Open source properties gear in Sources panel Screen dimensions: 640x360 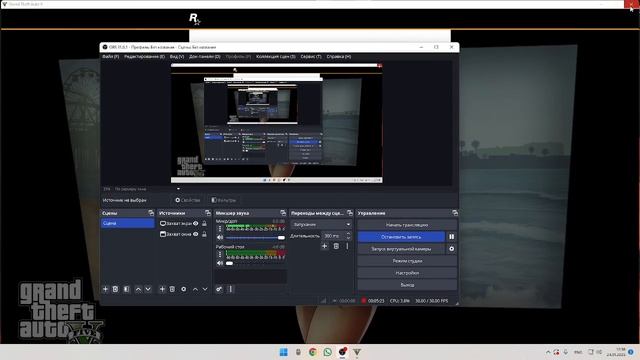184,289
